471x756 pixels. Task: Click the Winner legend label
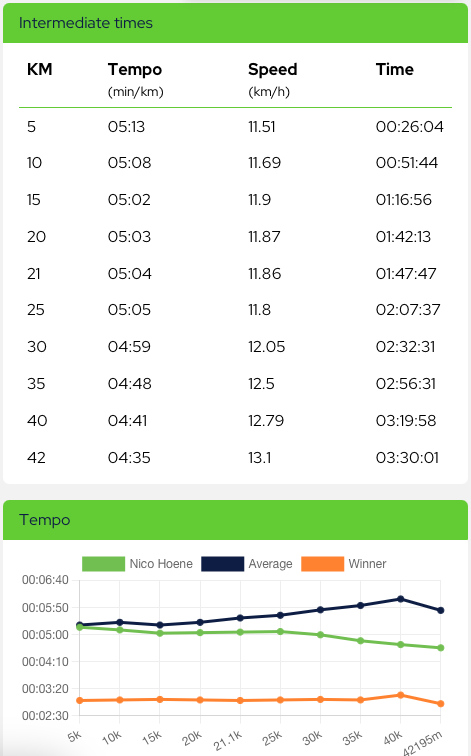coord(367,564)
